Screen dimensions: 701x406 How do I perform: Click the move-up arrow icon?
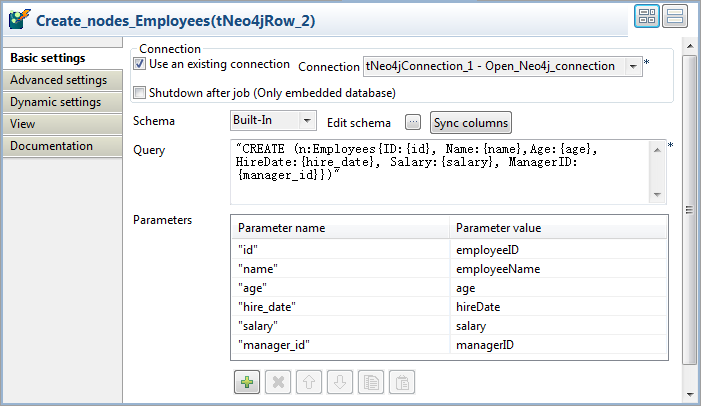pyautogui.click(x=309, y=382)
